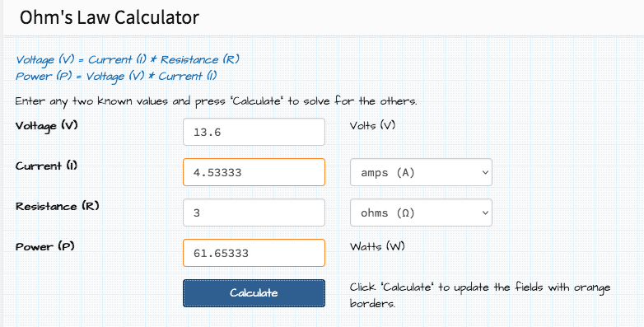Click the Current (I) field label

tap(46, 166)
